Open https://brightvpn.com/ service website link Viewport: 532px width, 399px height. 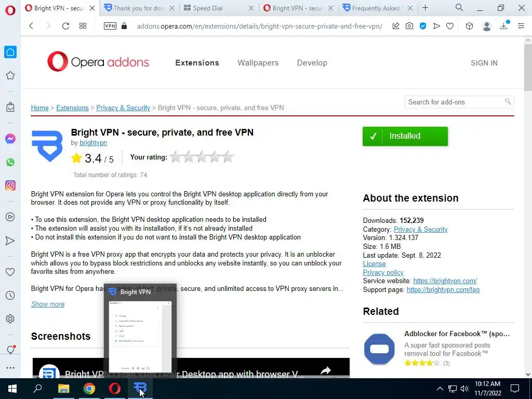(445, 281)
